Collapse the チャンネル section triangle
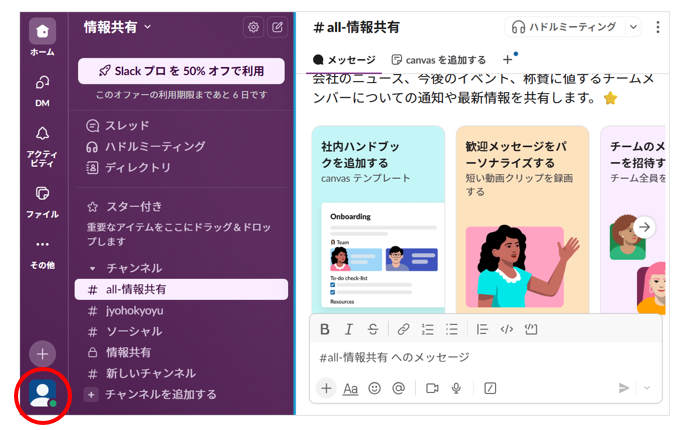The height and width of the screenshot is (430, 680). (x=92, y=268)
